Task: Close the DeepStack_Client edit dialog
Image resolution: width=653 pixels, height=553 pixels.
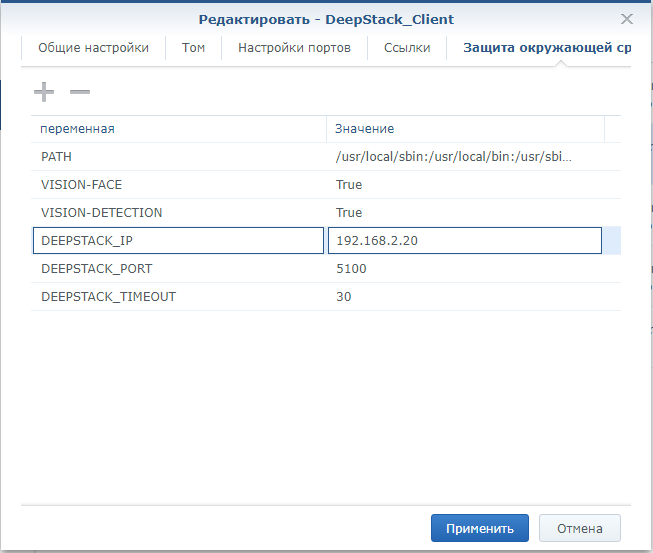Action: [x=626, y=19]
